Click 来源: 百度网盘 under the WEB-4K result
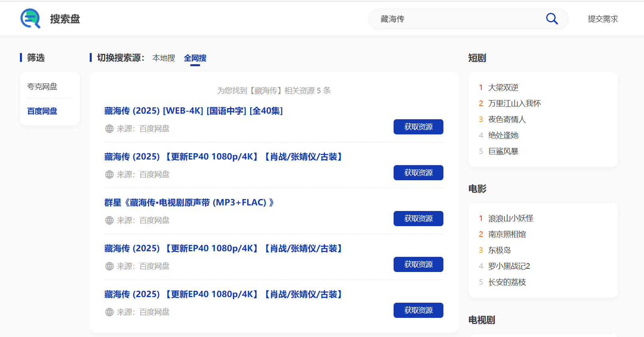Image resolution: width=644 pixels, height=337 pixels. (x=143, y=129)
